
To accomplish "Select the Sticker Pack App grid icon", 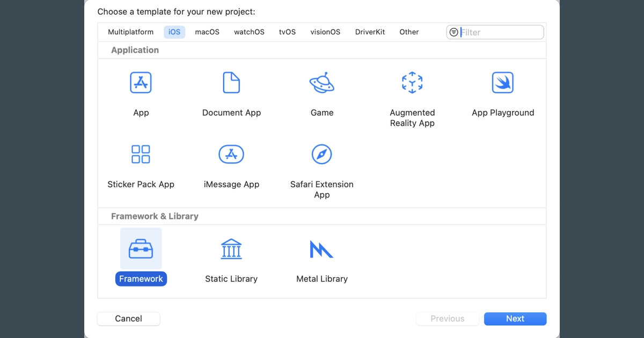I will [x=141, y=154].
